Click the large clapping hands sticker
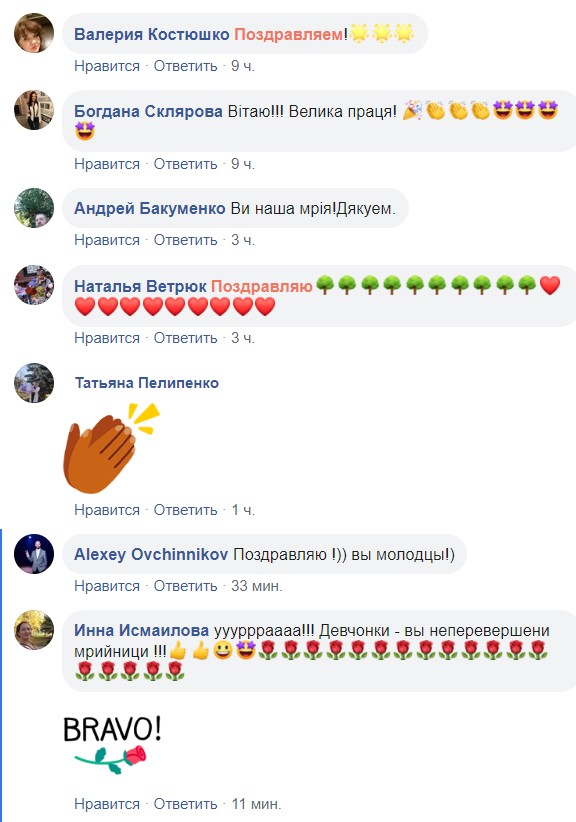 point(111,448)
